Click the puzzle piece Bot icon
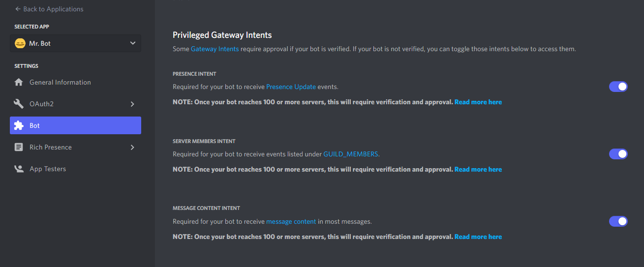 click(x=19, y=125)
